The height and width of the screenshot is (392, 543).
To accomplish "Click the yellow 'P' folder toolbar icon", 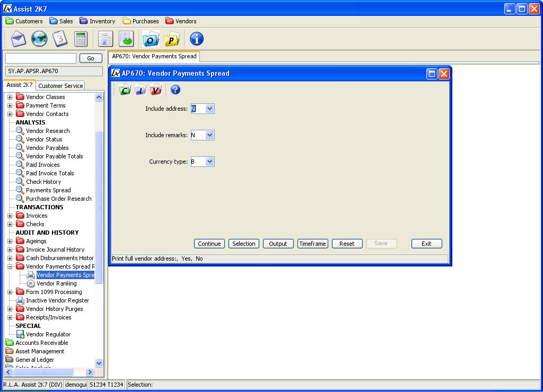I will (x=171, y=39).
